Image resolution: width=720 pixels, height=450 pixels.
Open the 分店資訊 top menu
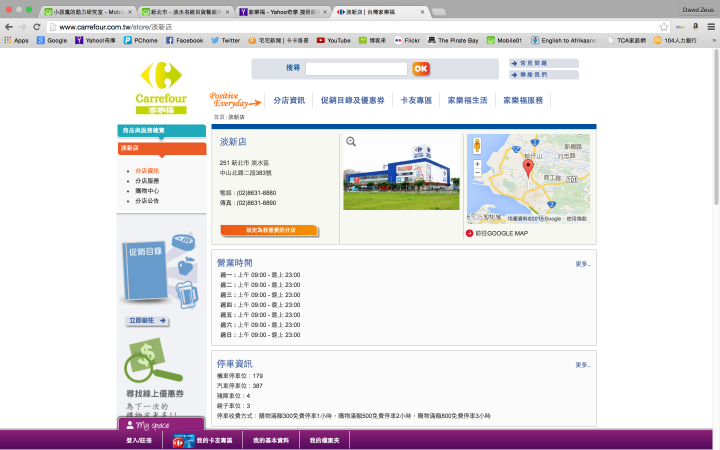pyautogui.click(x=289, y=100)
